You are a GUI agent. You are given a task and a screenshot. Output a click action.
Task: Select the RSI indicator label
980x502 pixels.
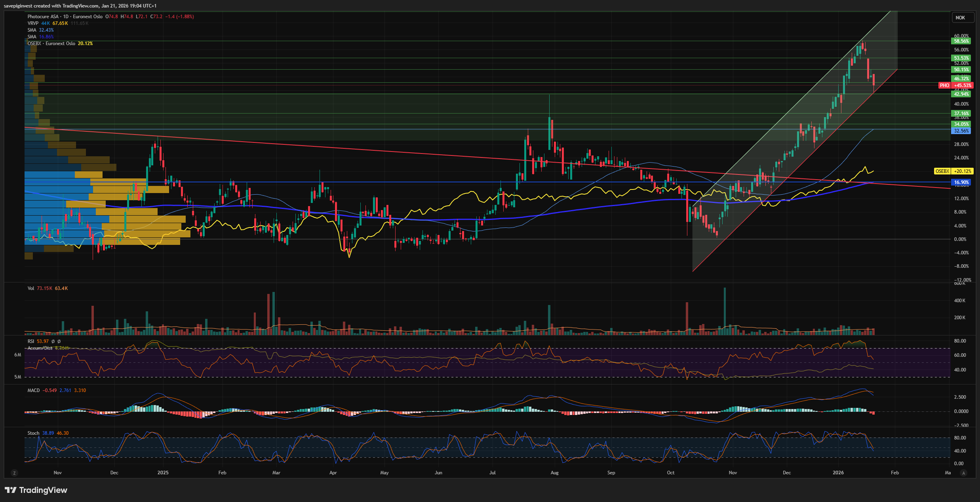click(x=31, y=341)
